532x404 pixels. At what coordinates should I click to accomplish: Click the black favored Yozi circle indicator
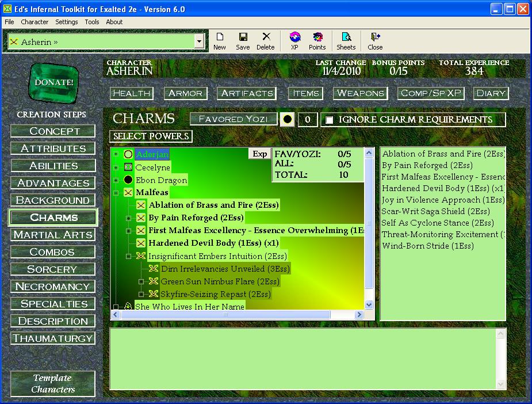(288, 120)
